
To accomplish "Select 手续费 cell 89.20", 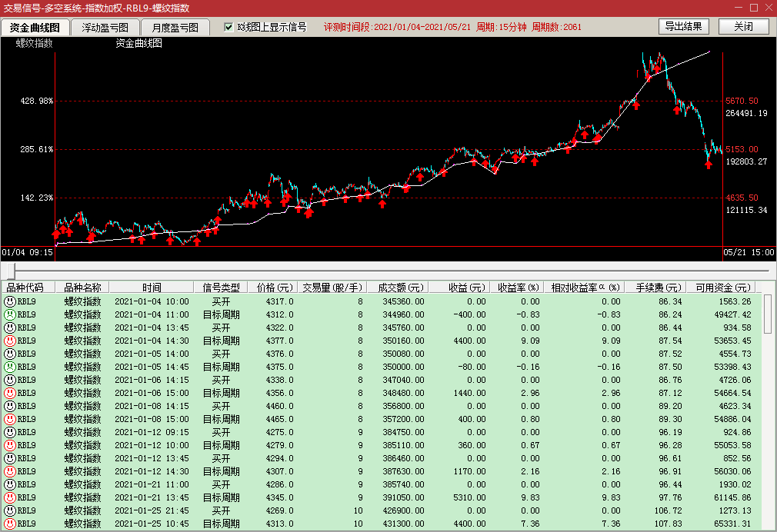I will 670,406.
